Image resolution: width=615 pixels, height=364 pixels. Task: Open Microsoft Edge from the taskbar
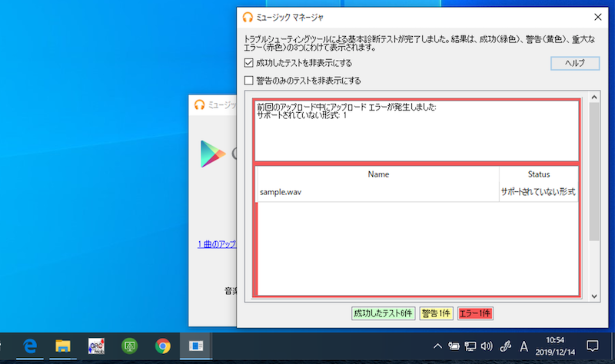31,346
